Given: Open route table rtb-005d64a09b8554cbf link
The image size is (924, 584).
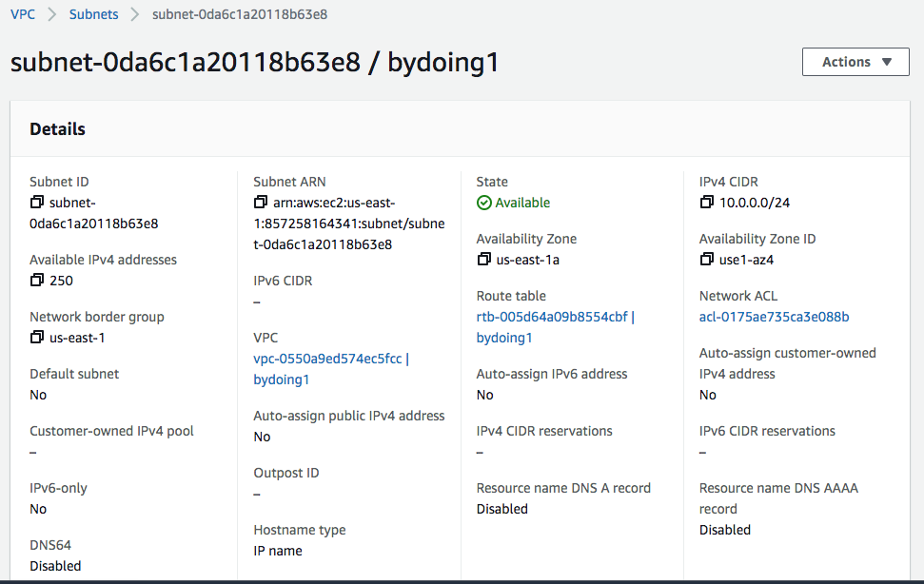Looking at the screenshot, I should pyautogui.click(x=552, y=317).
